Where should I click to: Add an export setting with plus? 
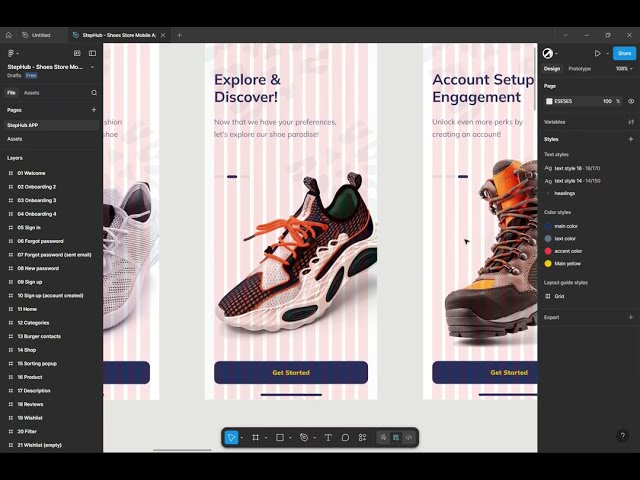(631, 317)
